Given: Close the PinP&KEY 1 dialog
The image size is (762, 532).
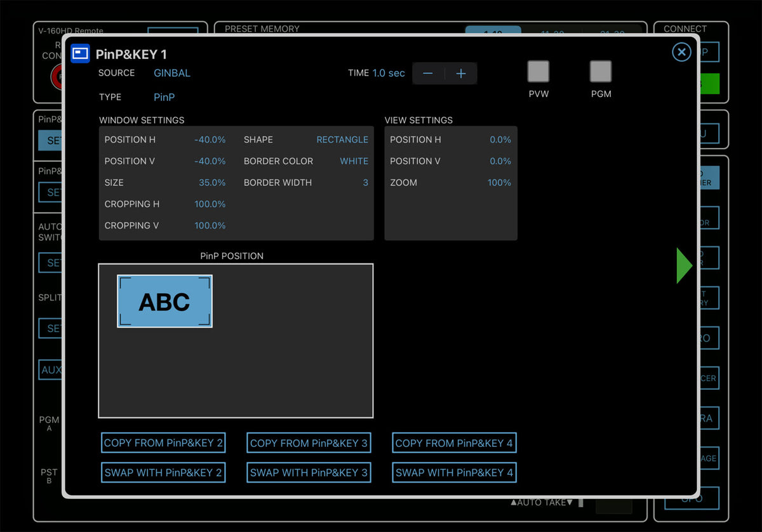Looking at the screenshot, I should pyautogui.click(x=681, y=52).
